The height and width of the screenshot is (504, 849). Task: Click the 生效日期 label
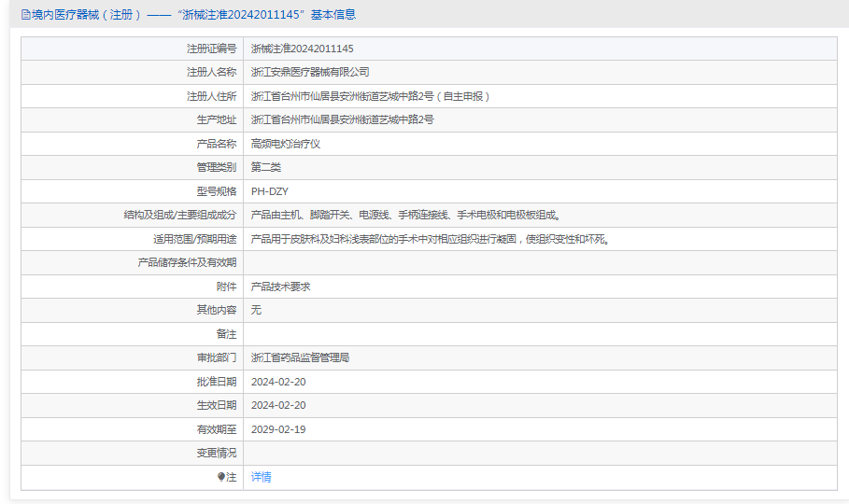[217, 405]
